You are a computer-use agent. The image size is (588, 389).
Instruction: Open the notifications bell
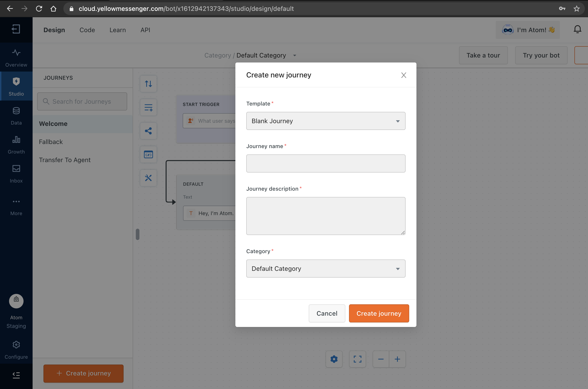pyautogui.click(x=577, y=29)
